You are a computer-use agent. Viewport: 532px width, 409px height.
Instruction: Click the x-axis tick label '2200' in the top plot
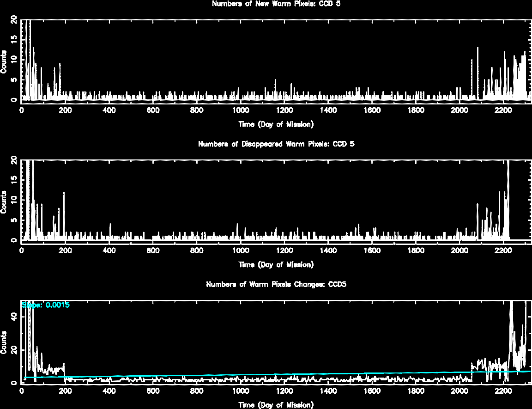pyautogui.click(x=503, y=110)
